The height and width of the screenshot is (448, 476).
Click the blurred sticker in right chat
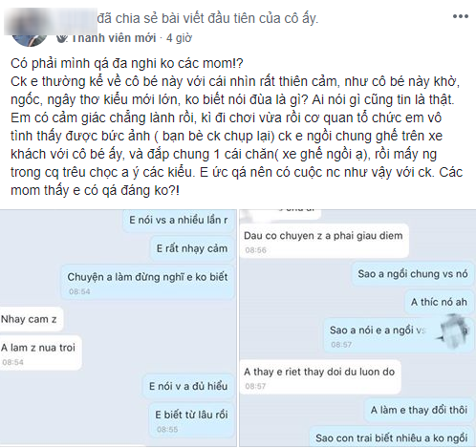(452, 331)
